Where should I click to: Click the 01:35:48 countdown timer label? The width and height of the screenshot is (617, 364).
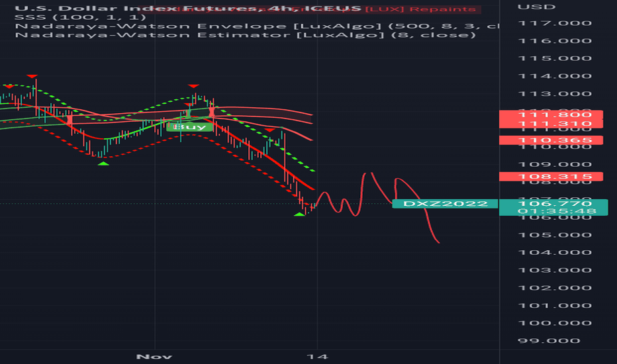557,211
